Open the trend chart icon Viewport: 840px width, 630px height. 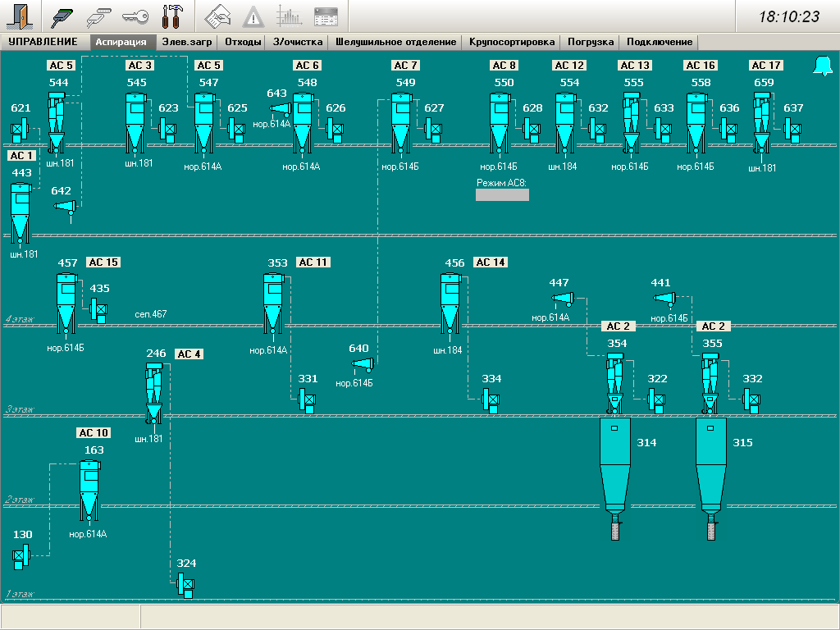tap(289, 16)
